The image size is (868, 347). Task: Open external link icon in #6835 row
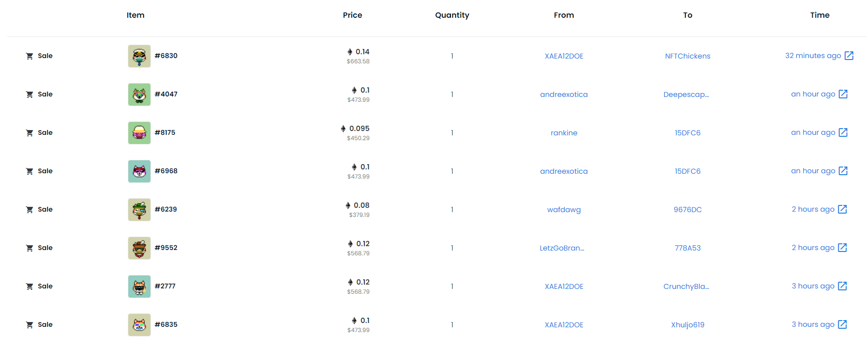coord(842,324)
